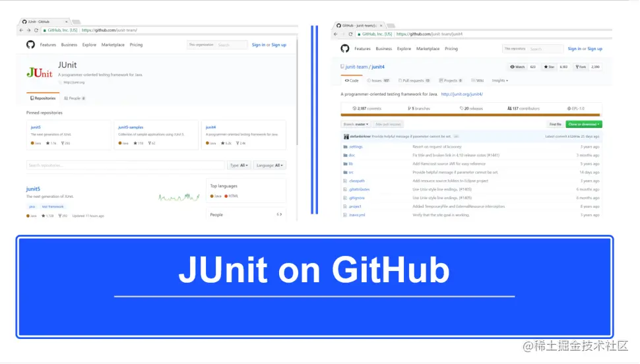
Task: Click browser forward arrow in left JUnit window
Action: (28, 30)
